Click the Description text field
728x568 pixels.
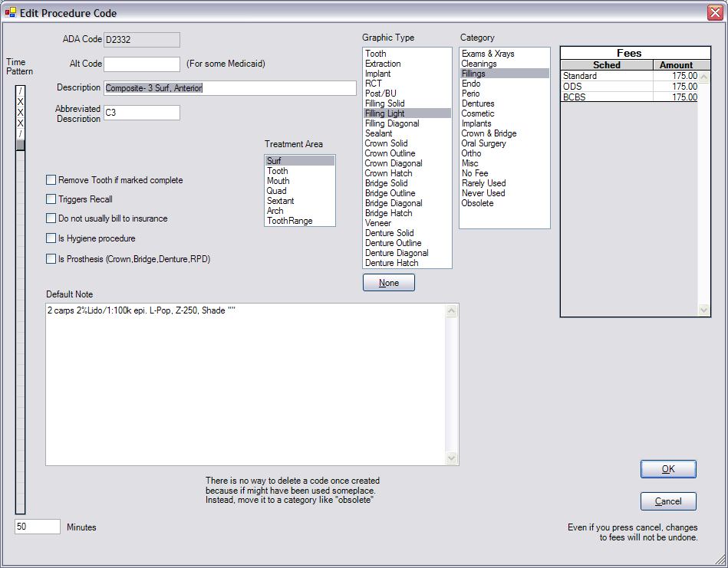(x=230, y=87)
